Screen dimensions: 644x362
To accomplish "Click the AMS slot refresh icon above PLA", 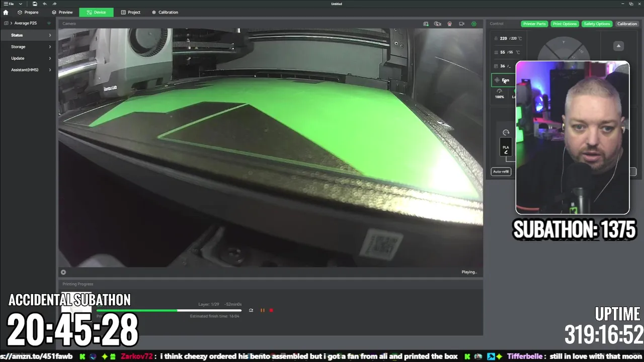I will click(506, 132).
